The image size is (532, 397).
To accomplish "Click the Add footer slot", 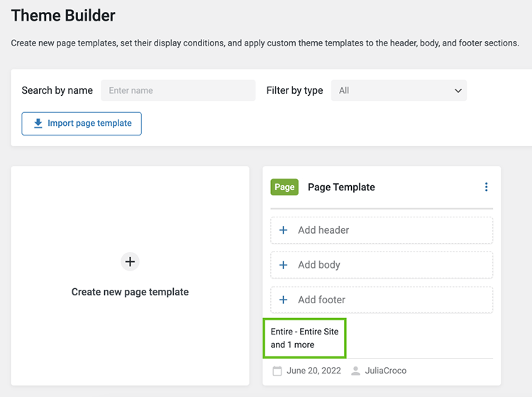I will coord(382,300).
